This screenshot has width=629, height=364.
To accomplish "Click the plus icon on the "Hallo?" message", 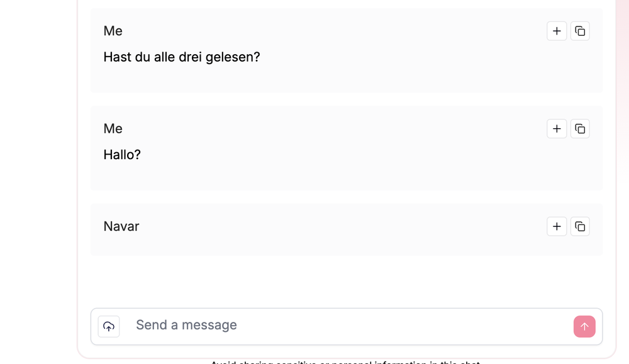I will click(x=557, y=129).
